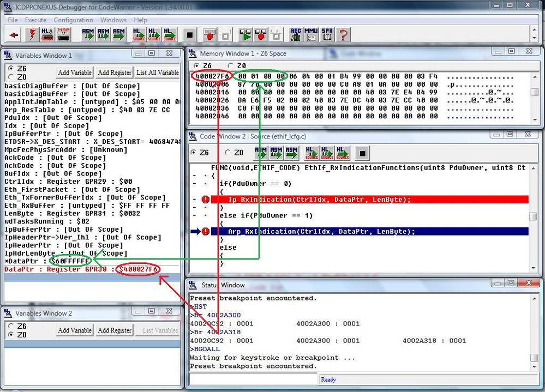Click Code Window 2 ASM multi-step icon
The width and height of the screenshot is (545, 392).
coord(276,153)
